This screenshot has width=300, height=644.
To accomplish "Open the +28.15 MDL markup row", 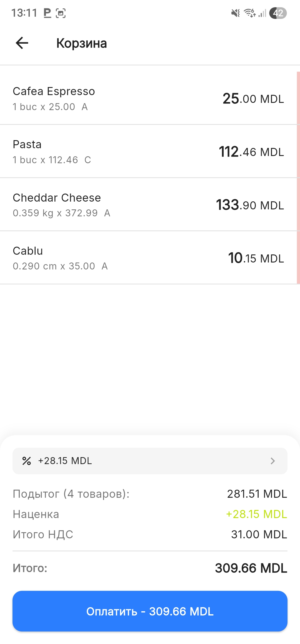I will click(x=150, y=461).
